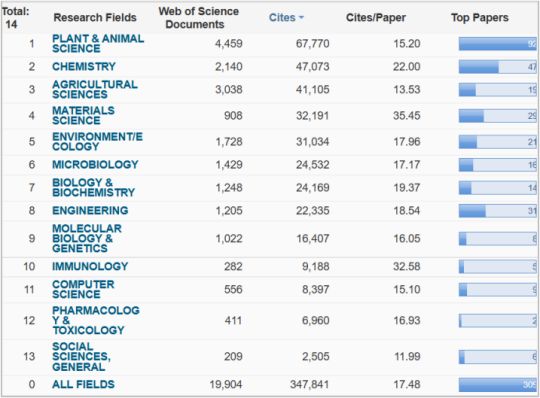Click the Materials Science top papers bar
540x398 pixels.
pyautogui.click(x=498, y=116)
